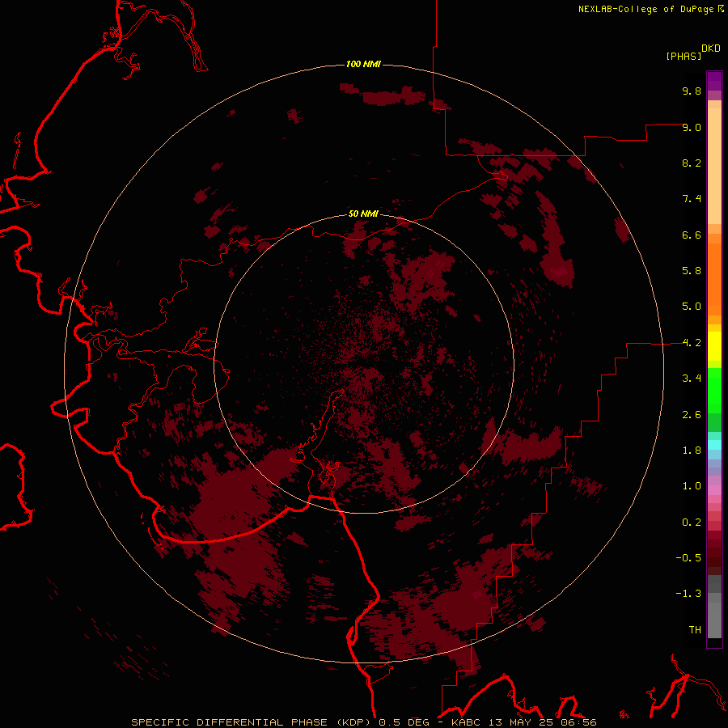Select the 9.8 value on color scale
Screen dimensions: 728x728
[692, 91]
